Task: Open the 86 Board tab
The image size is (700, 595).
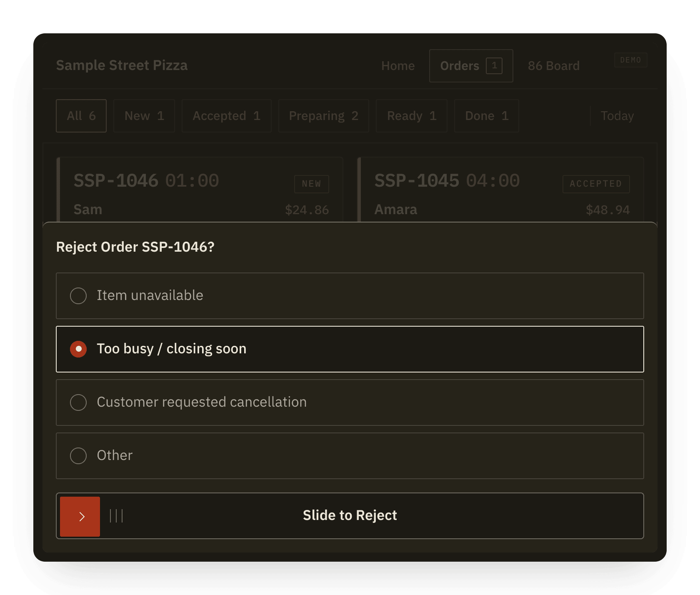Action: 554,66
